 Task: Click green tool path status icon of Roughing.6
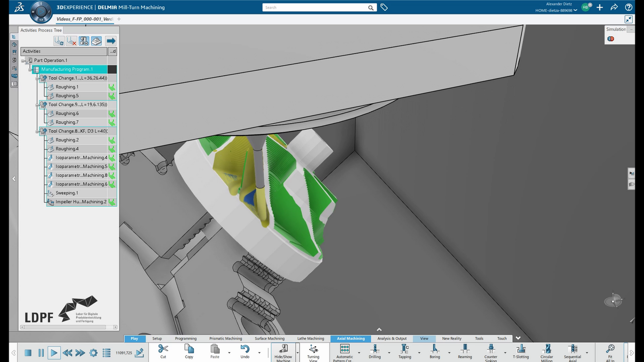click(112, 114)
